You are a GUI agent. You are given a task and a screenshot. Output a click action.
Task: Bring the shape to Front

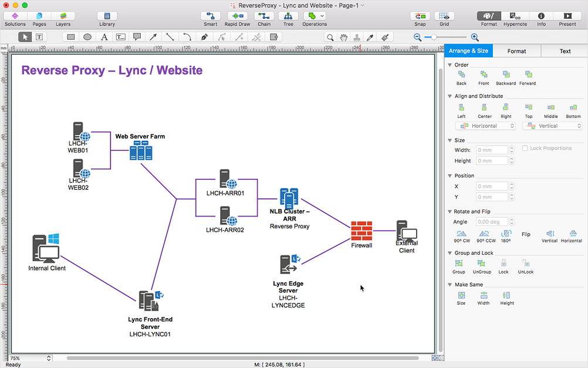coord(483,77)
